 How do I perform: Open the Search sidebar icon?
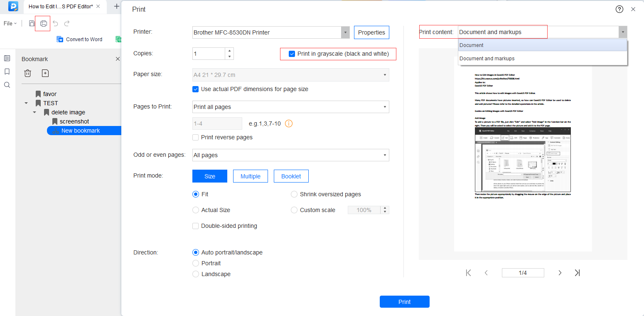(7, 85)
